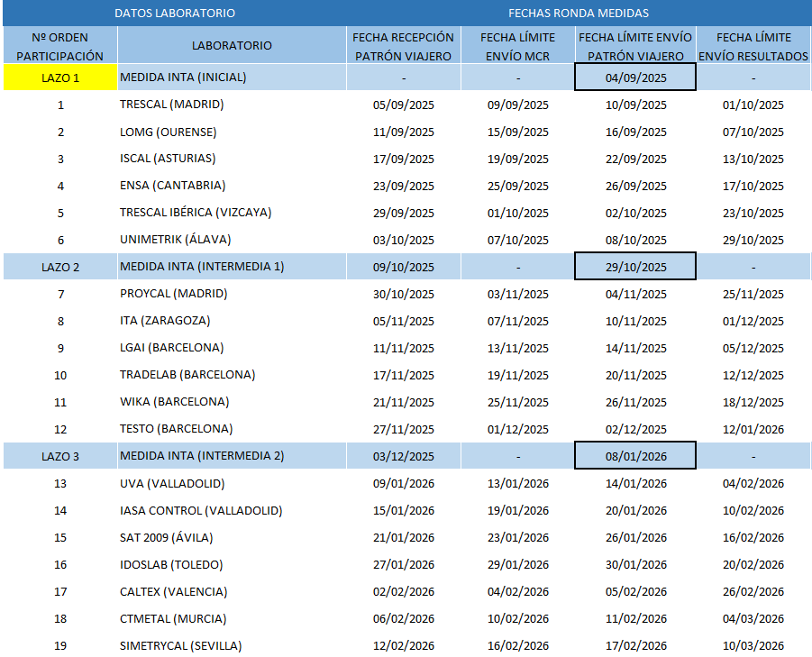Select the Nº ORDEN PARTICIPACIÓN column header
This screenshot has height=657, width=812.
[x=60, y=46]
